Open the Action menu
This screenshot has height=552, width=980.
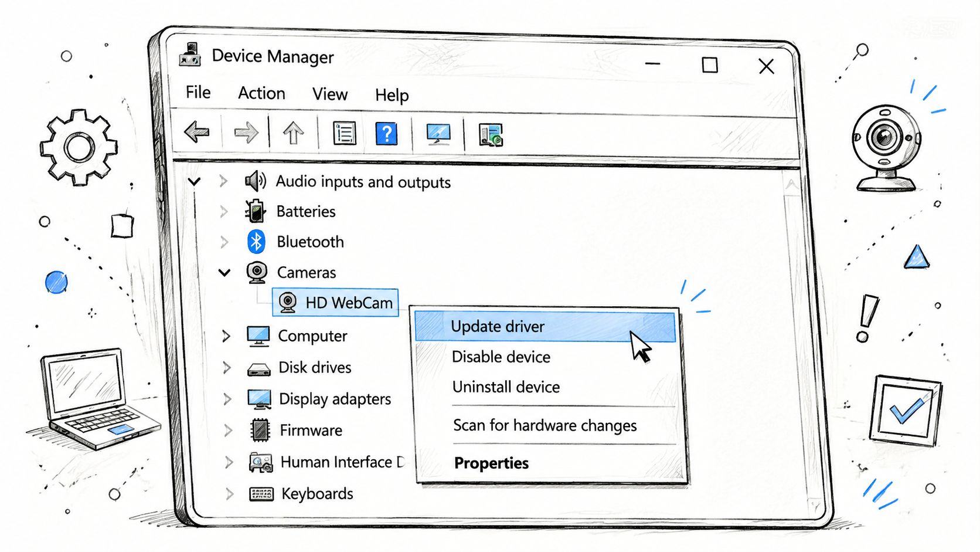pyautogui.click(x=261, y=93)
